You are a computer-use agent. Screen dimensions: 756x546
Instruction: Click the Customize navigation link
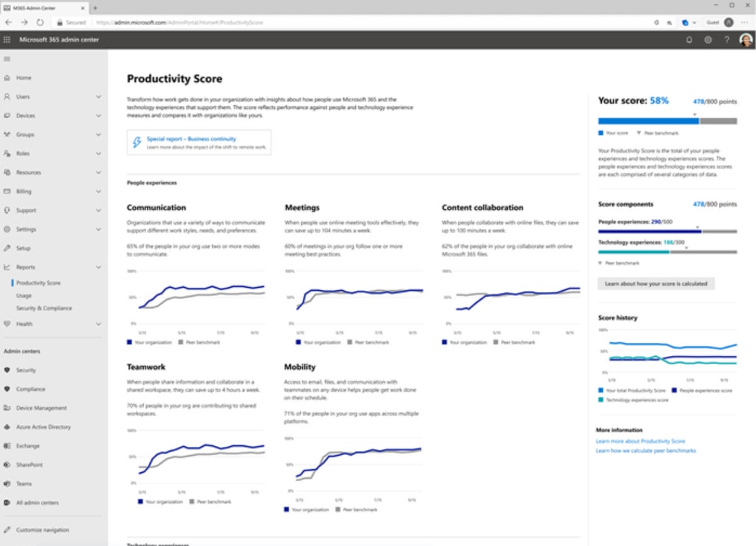click(x=43, y=530)
